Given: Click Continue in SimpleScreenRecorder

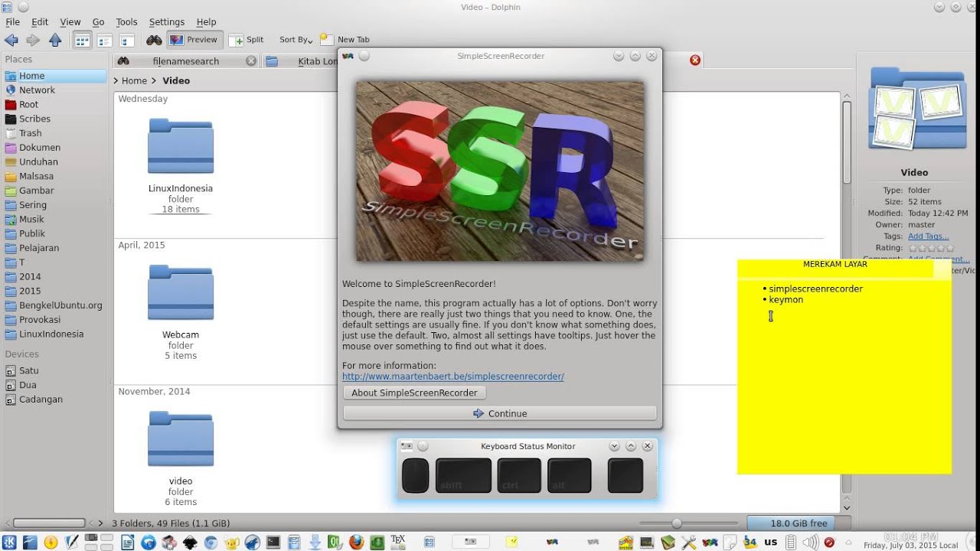Looking at the screenshot, I should 500,413.
